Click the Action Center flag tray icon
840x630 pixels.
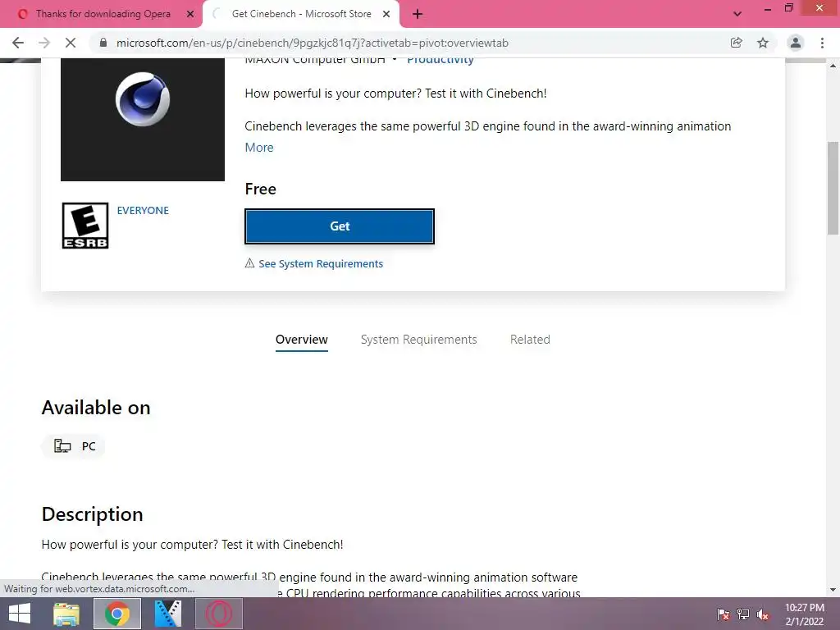tap(724, 614)
